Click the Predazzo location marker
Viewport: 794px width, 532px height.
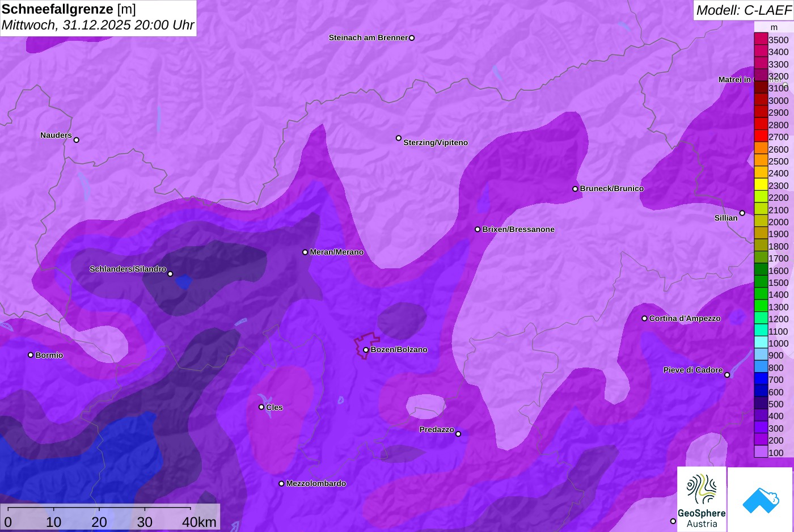pyautogui.click(x=458, y=434)
